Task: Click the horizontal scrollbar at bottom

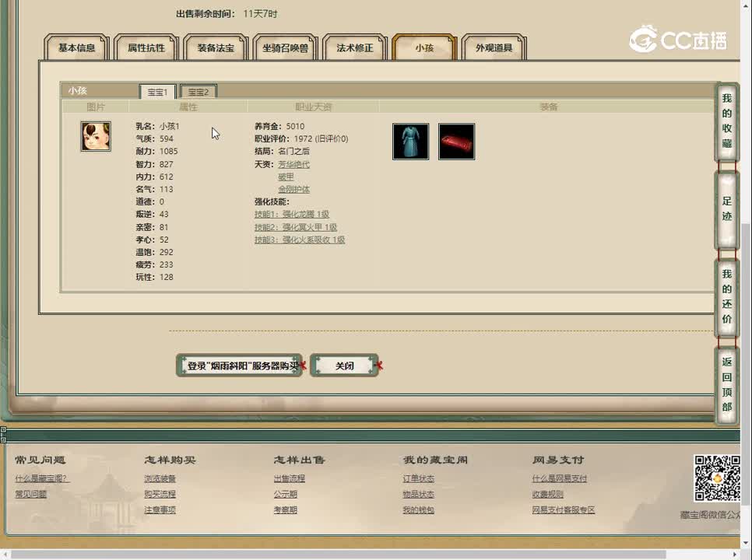Action: [338, 555]
